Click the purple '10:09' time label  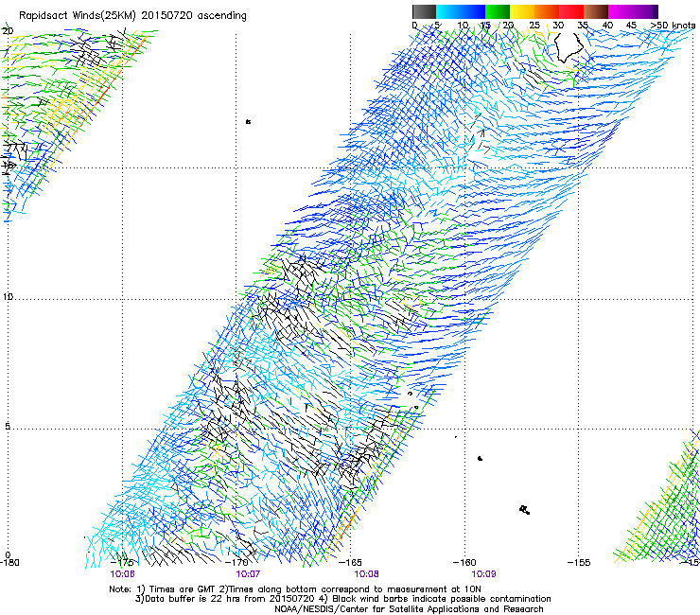(x=484, y=574)
